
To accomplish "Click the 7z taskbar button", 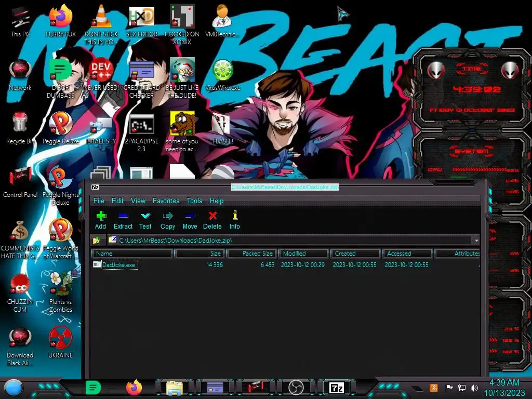I will [336, 388].
